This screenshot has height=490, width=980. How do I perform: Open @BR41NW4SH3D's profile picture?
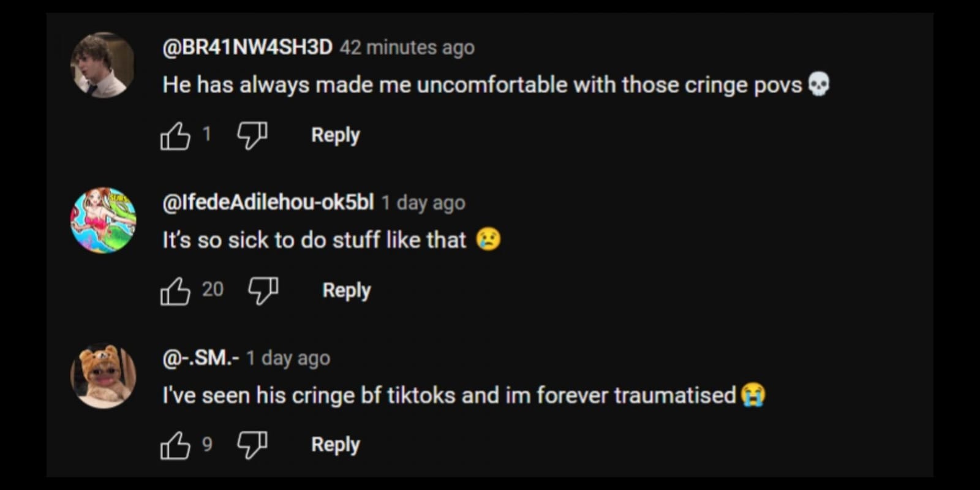(x=103, y=65)
